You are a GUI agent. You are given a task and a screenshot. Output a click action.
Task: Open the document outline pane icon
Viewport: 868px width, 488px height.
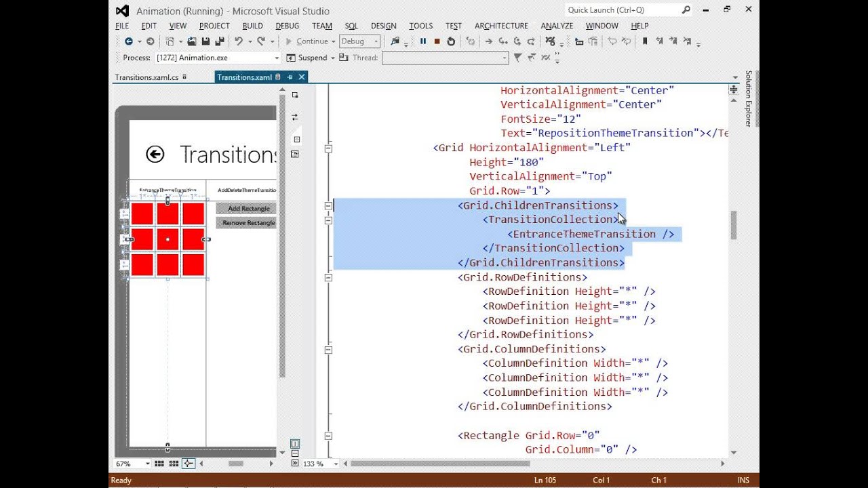295,154
